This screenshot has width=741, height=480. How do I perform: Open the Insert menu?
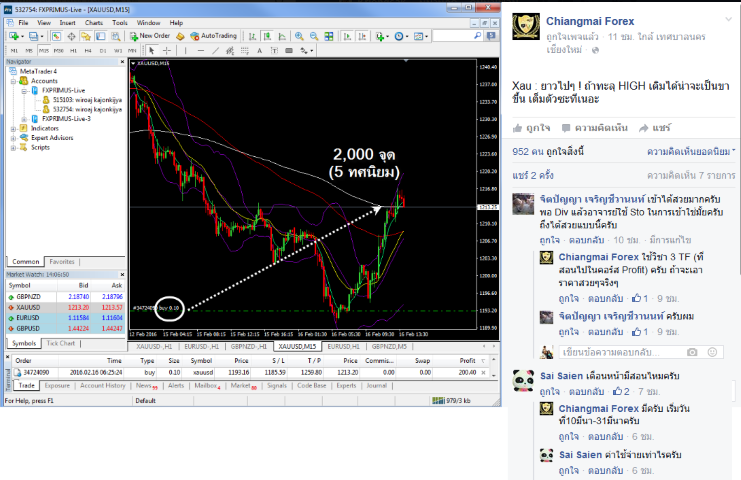click(x=67, y=23)
